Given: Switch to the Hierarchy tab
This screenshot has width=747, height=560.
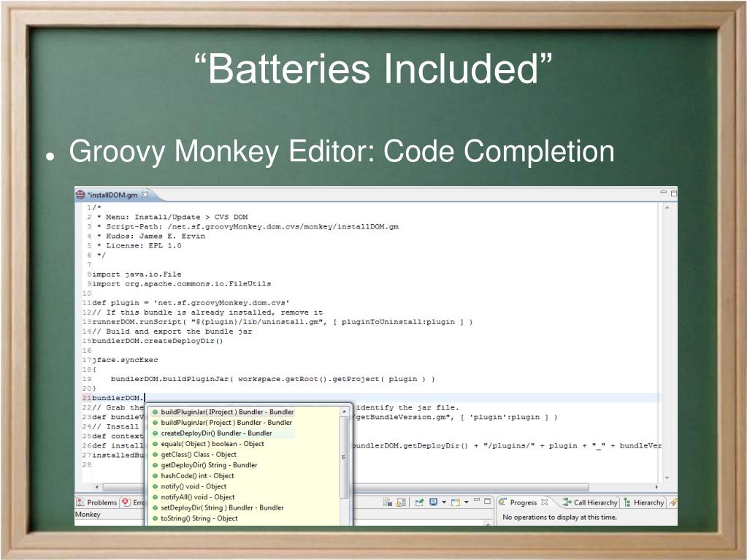Looking at the screenshot, I should (643, 502).
